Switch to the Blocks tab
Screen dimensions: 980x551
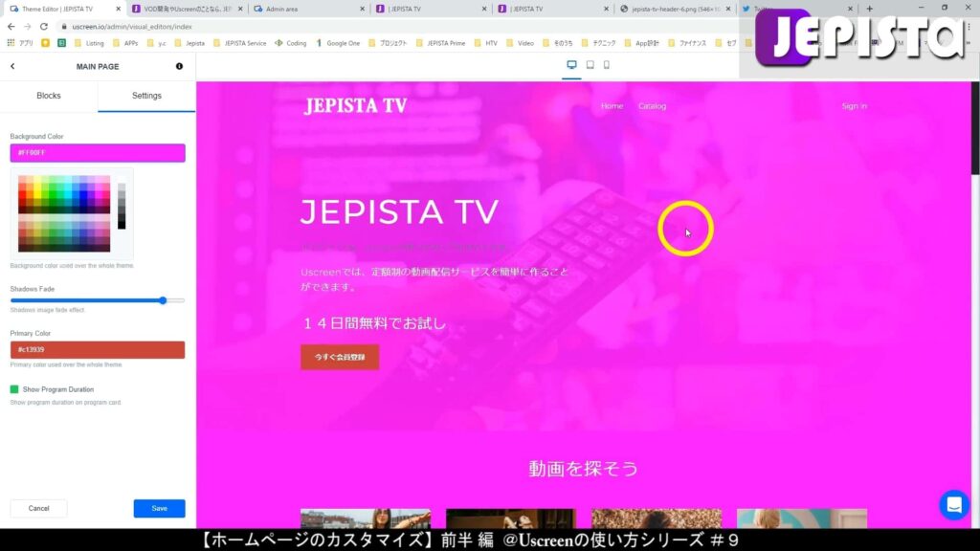pos(49,96)
